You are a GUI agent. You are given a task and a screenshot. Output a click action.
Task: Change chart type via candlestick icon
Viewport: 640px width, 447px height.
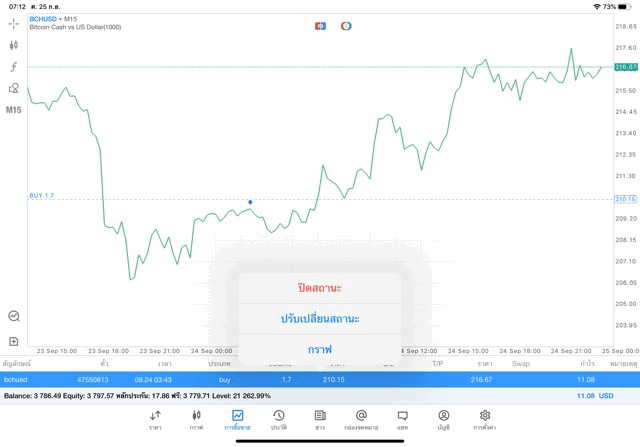(14, 45)
